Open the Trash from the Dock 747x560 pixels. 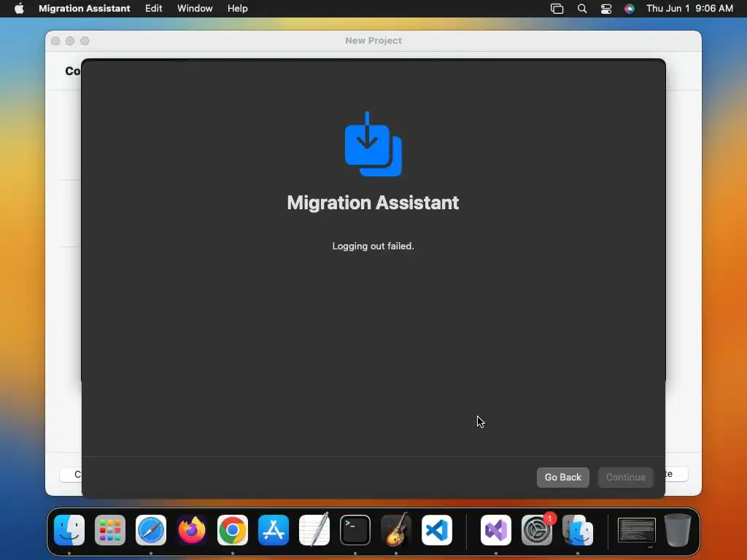click(x=678, y=530)
